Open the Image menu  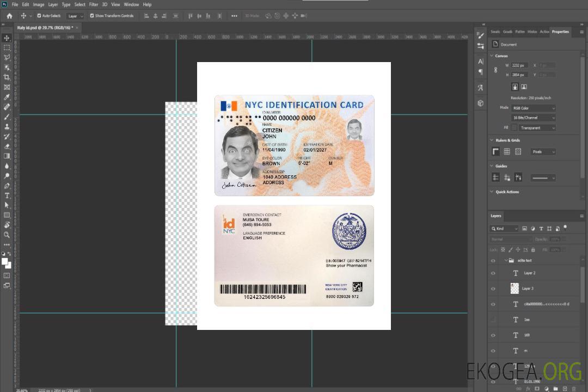pyautogui.click(x=38, y=4)
